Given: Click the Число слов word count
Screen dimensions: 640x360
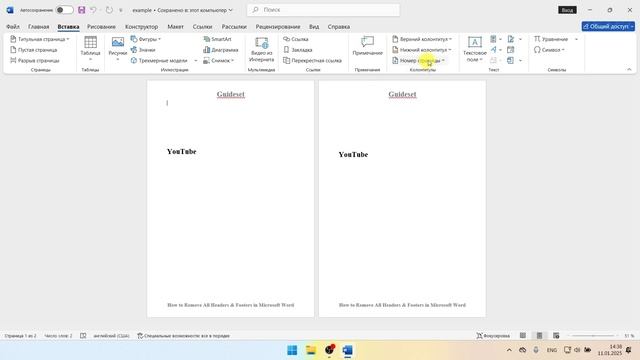Looking at the screenshot, I should (x=58, y=336).
